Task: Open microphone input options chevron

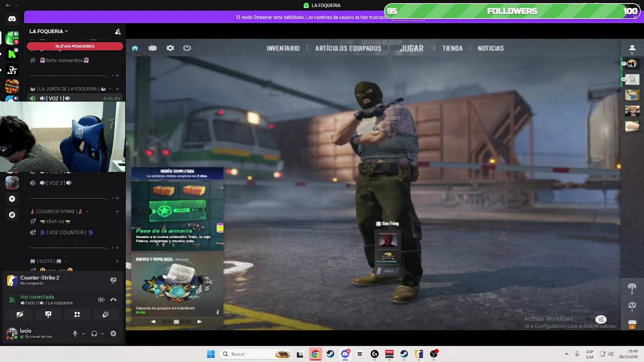Action: pyautogui.click(x=84, y=333)
